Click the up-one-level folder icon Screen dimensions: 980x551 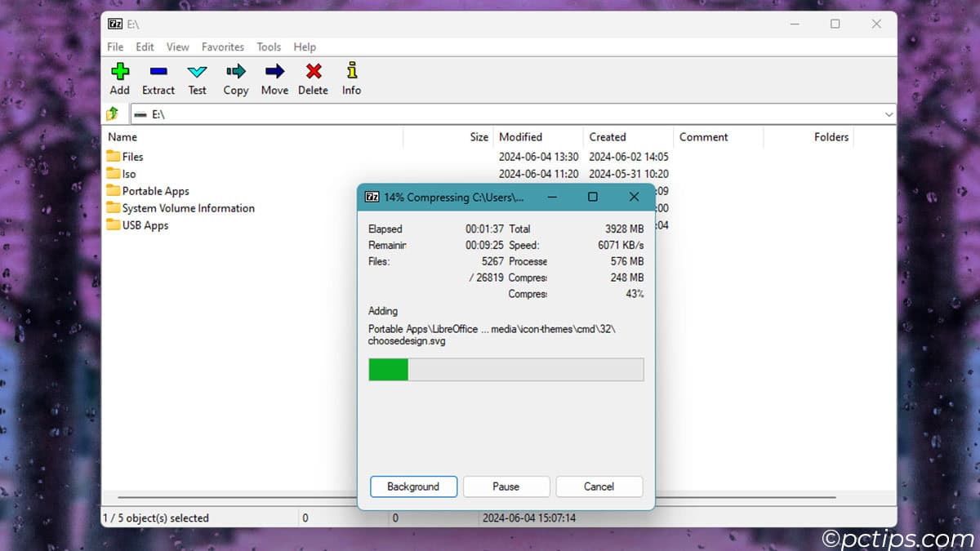(113, 113)
